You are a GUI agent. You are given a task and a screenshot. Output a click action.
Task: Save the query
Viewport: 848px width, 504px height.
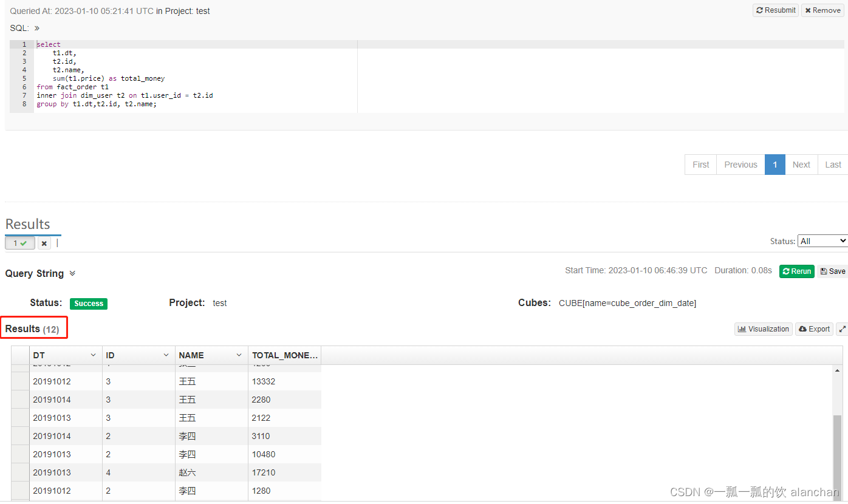click(x=832, y=271)
